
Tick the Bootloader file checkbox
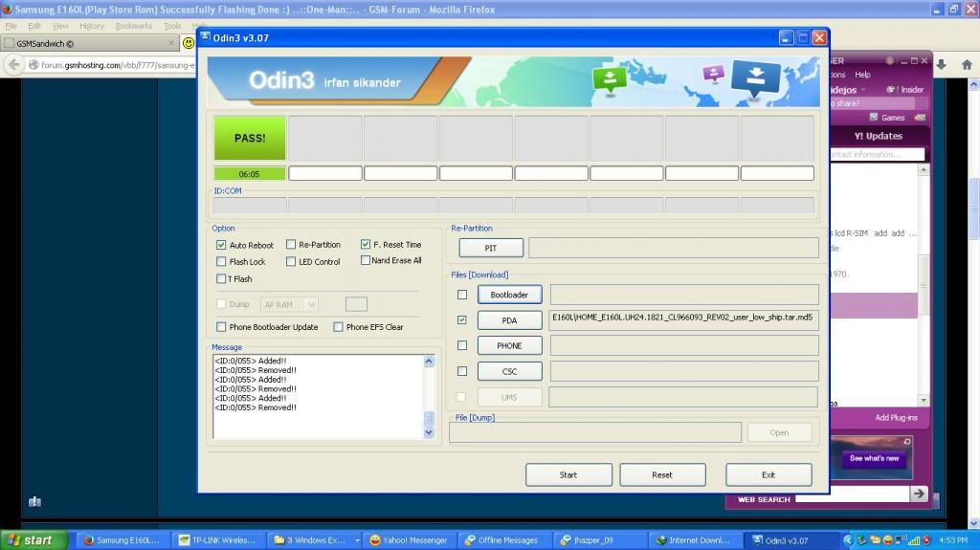(462, 295)
